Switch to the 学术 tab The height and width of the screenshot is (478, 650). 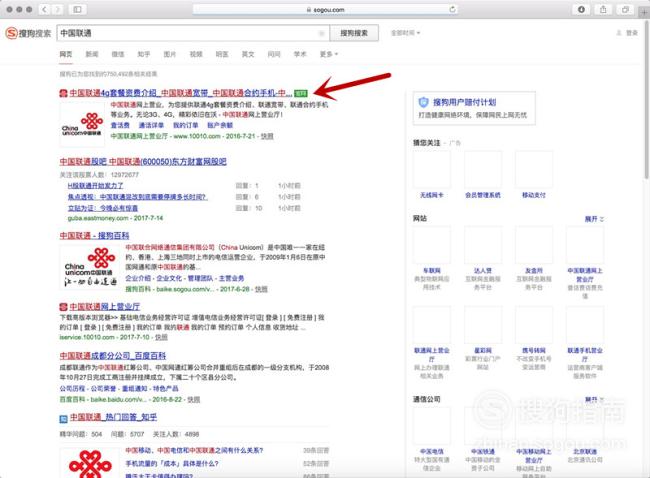point(300,54)
